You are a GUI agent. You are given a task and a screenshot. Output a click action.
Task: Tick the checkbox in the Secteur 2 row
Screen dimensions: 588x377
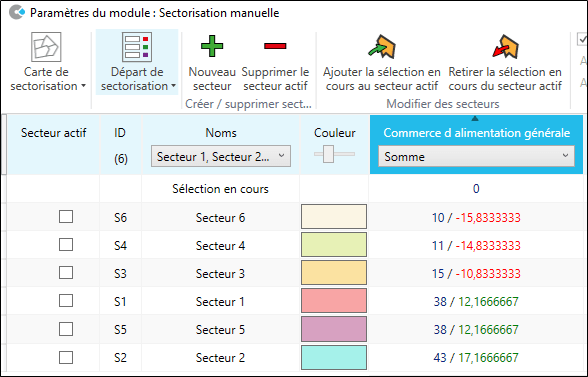click(66, 357)
